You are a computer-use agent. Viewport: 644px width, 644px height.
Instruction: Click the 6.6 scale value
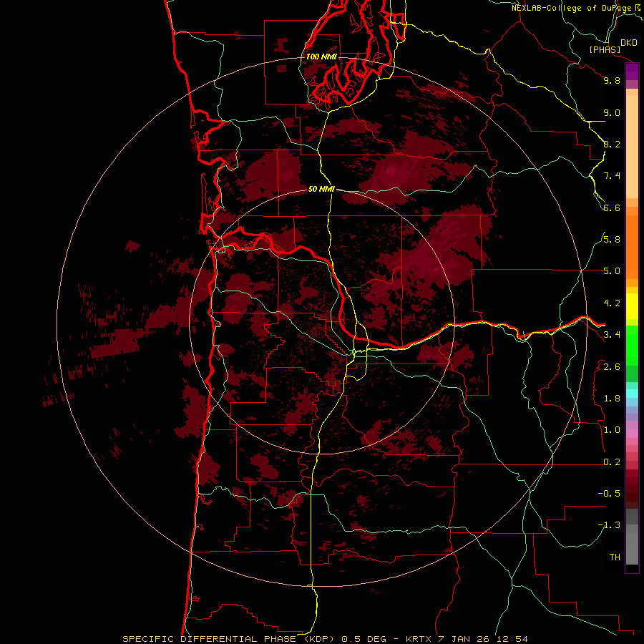pos(612,208)
